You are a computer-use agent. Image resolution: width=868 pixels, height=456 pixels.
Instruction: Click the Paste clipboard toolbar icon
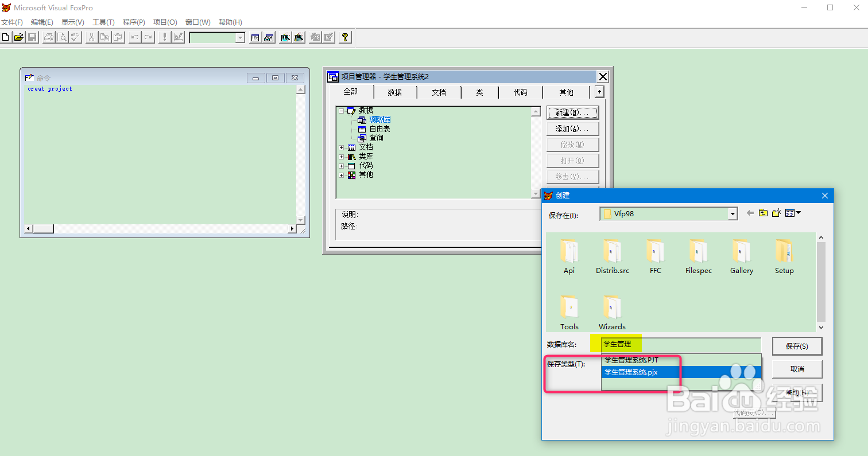click(118, 37)
